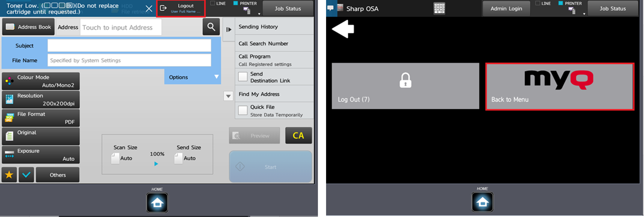Click the Subject input field

click(131, 45)
